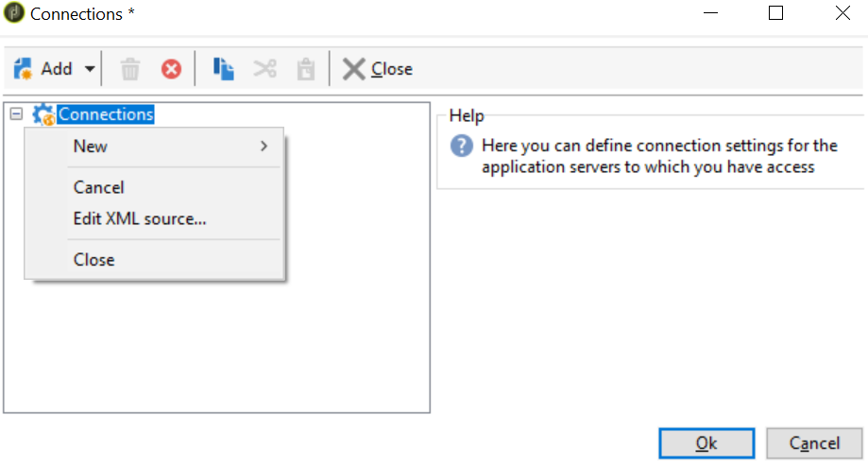Select the Connections tree item

106,114
